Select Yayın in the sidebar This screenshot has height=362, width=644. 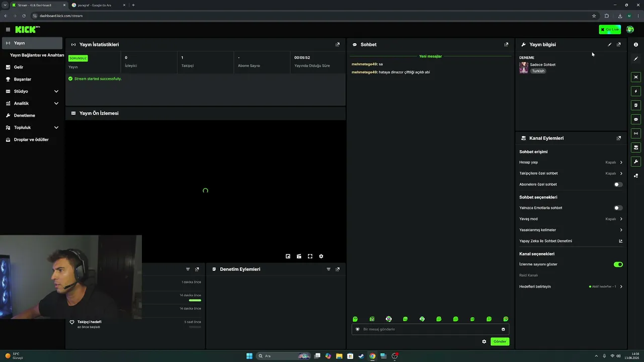tap(32, 43)
